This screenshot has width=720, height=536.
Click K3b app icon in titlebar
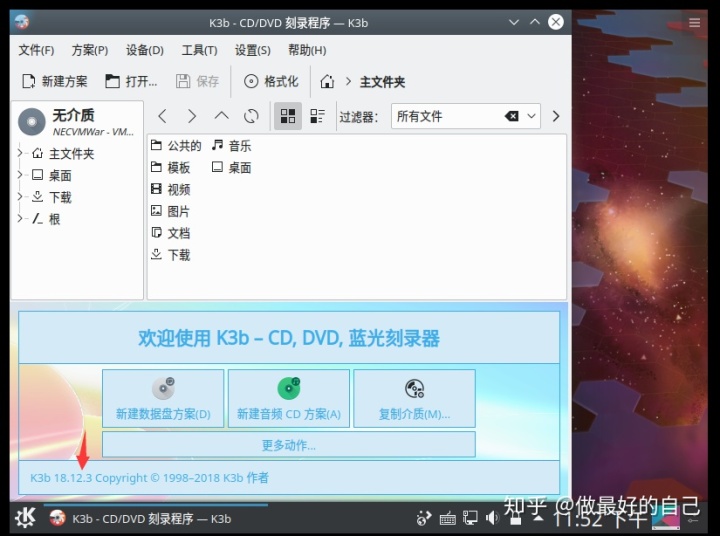coord(21,22)
